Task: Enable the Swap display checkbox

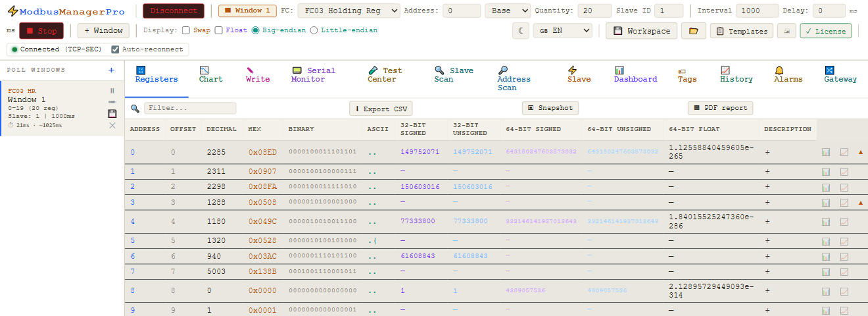Action: click(x=186, y=30)
